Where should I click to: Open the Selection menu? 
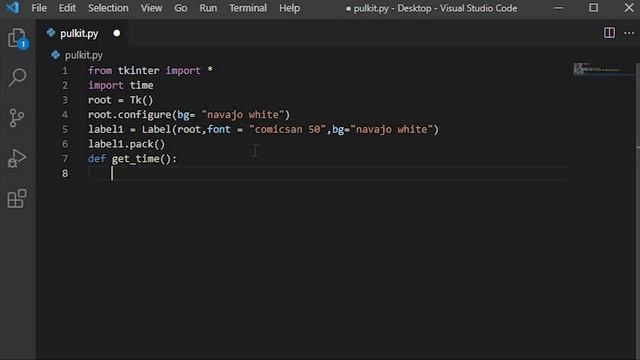tap(108, 8)
